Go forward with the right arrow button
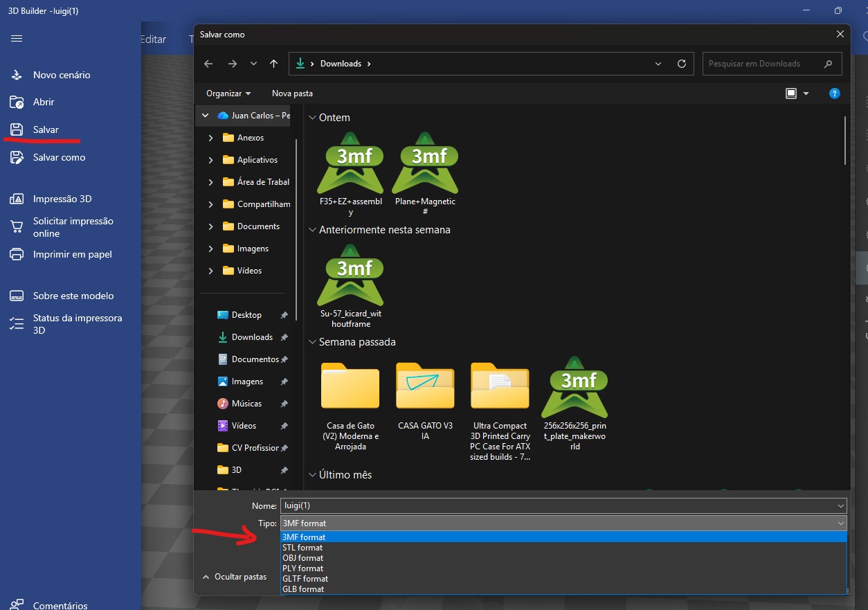This screenshot has height=610, width=868. (x=233, y=64)
